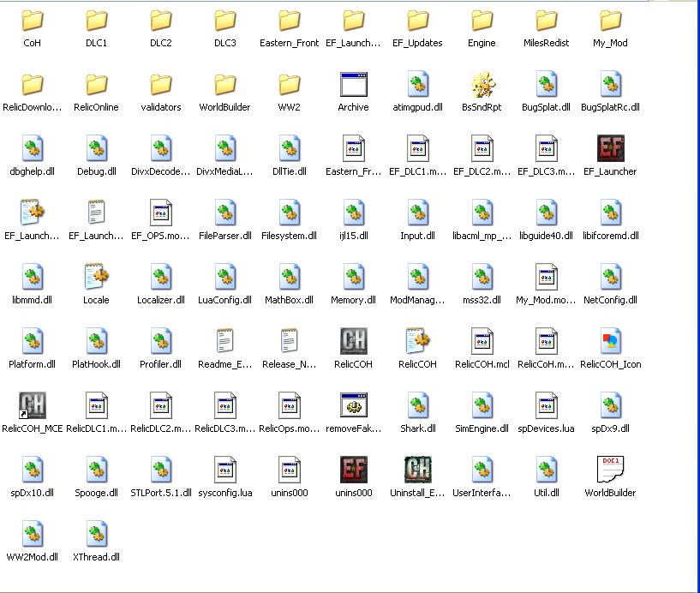Select the RelicCOH.mcl file icon
This screenshot has height=593, width=700.
pyautogui.click(x=482, y=341)
